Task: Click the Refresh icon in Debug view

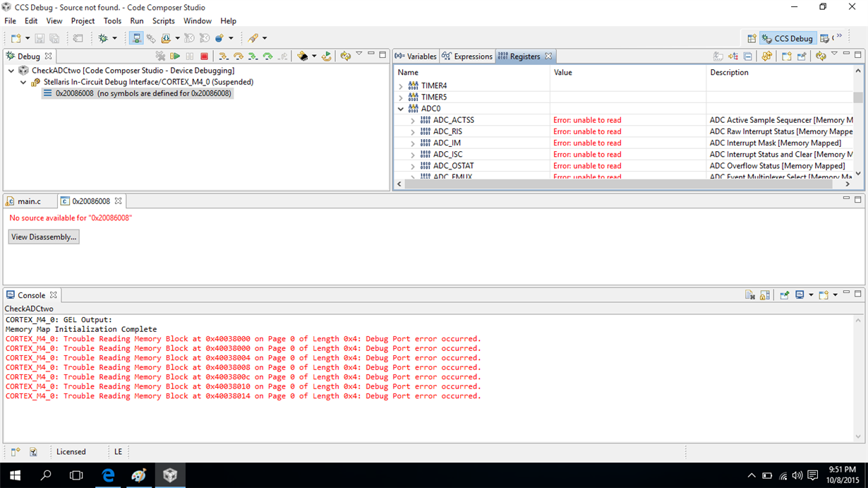Action: (345, 56)
